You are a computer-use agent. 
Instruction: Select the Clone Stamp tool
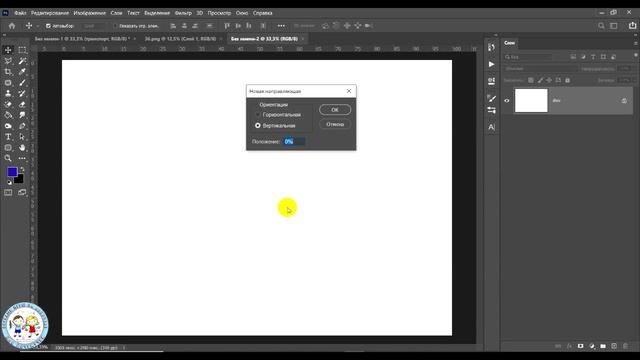coord(8,93)
